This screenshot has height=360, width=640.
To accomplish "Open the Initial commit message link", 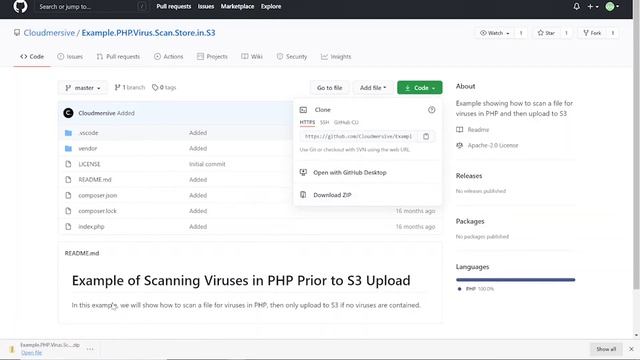I will coord(207,164).
